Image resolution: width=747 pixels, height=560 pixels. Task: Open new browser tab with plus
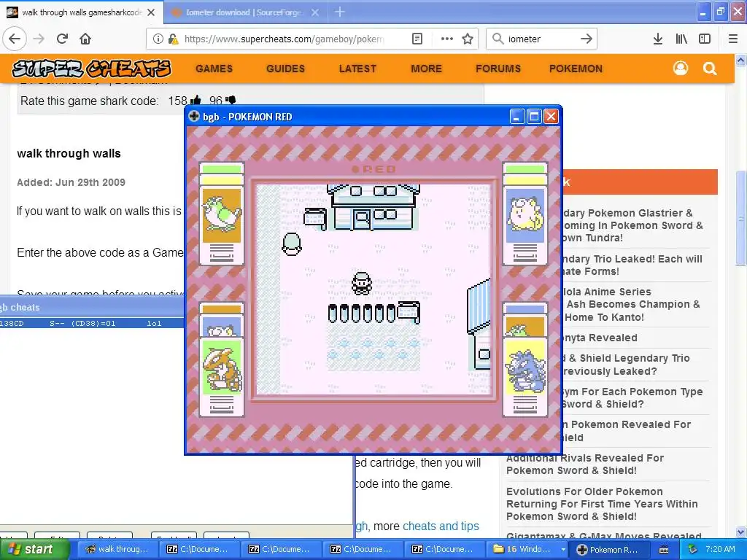(340, 12)
